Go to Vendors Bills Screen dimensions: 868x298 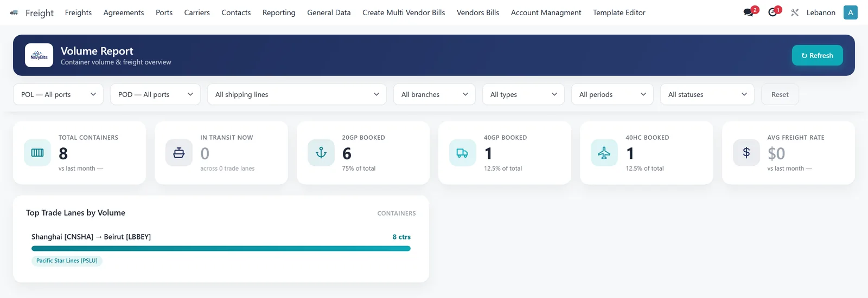478,12
